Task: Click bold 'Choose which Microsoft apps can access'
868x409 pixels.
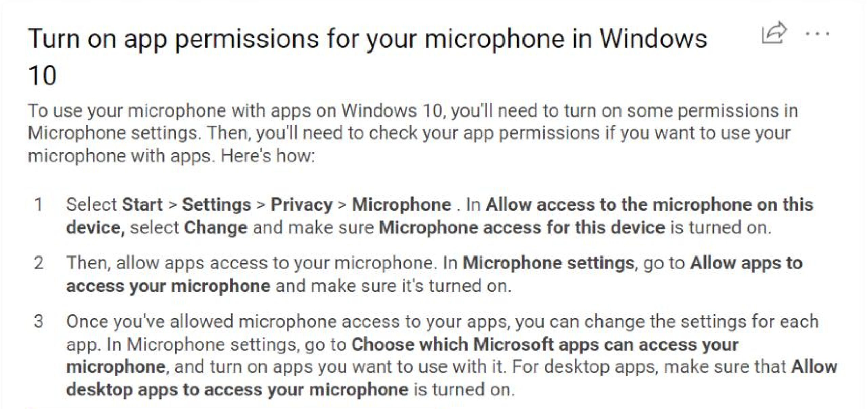Action: click(x=545, y=344)
